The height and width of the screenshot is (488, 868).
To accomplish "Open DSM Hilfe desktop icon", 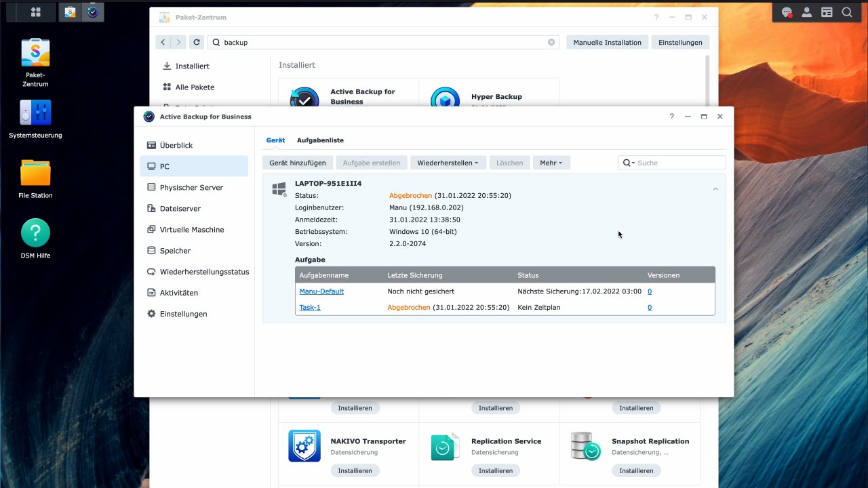I will coord(35,239).
